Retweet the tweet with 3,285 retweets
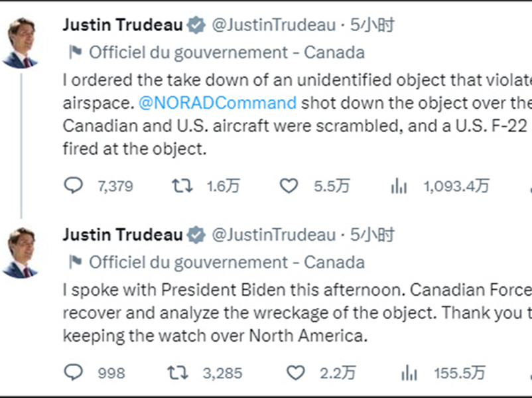The image size is (532, 398). [178, 373]
